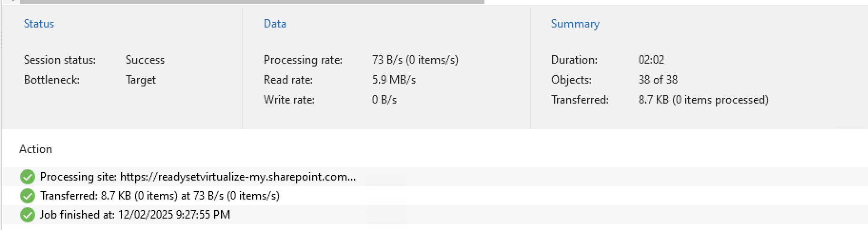Click the success icon beside Job finished

(28, 215)
